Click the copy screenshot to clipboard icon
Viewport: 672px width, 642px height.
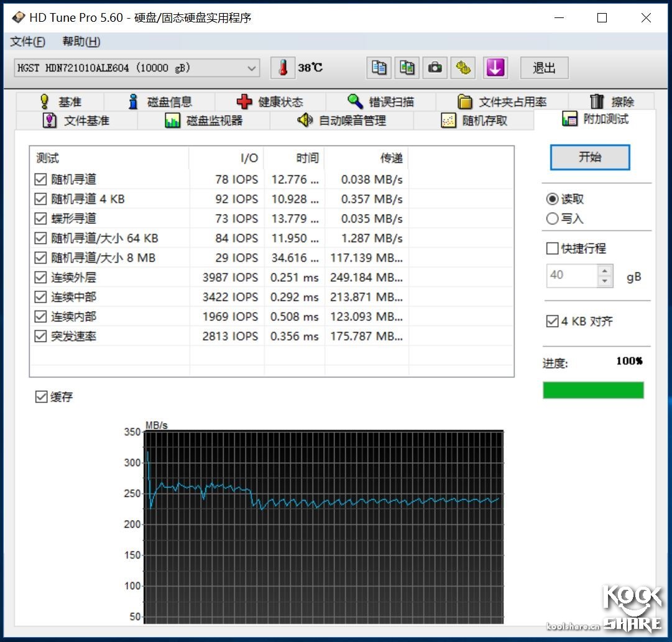click(x=407, y=68)
